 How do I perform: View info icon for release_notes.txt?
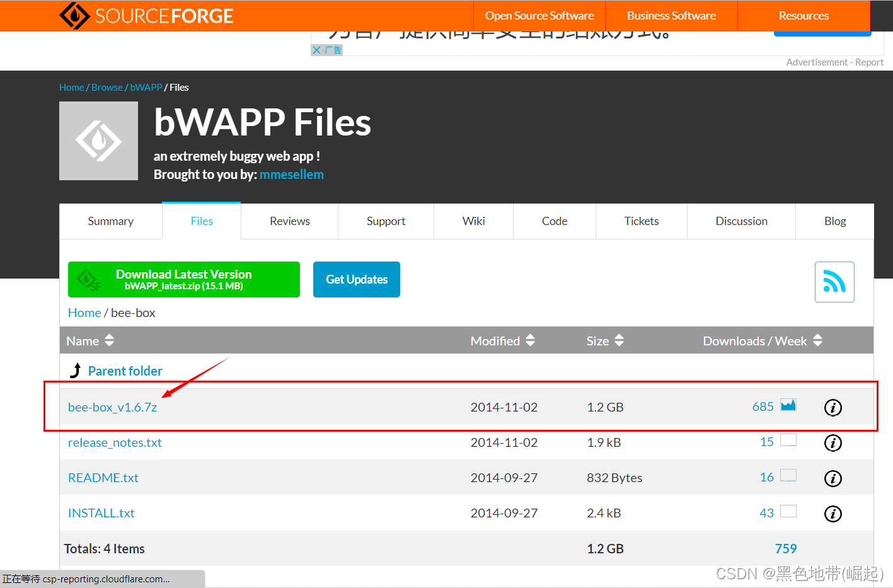coord(833,443)
